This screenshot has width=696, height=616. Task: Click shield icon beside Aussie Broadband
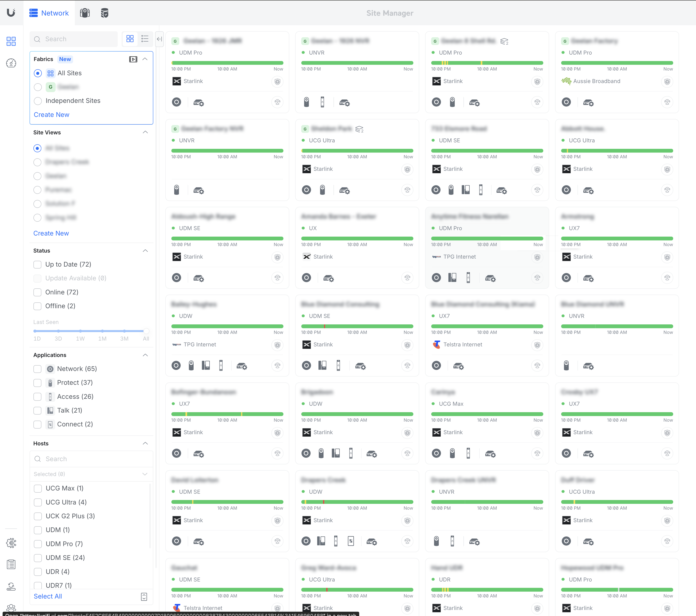[667, 82]
